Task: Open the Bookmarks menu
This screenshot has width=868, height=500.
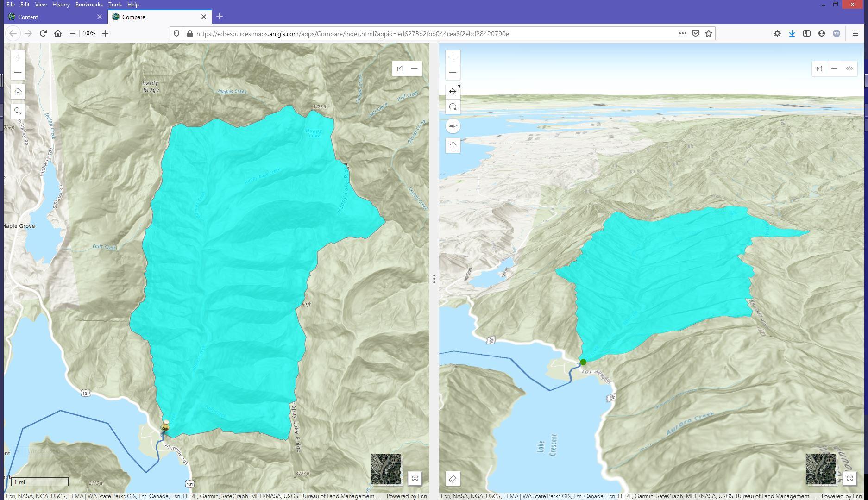Action: pyautogui.click(x=88, y=5)
